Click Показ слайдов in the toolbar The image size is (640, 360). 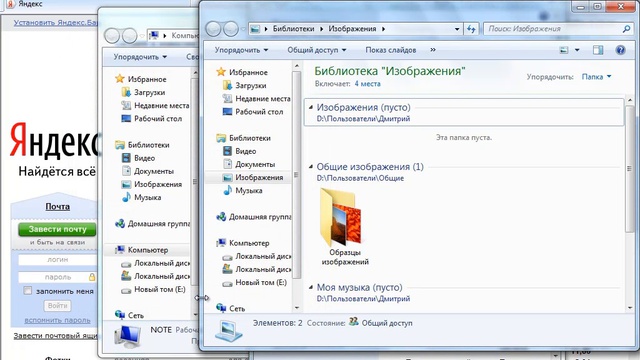click(391, 50)
